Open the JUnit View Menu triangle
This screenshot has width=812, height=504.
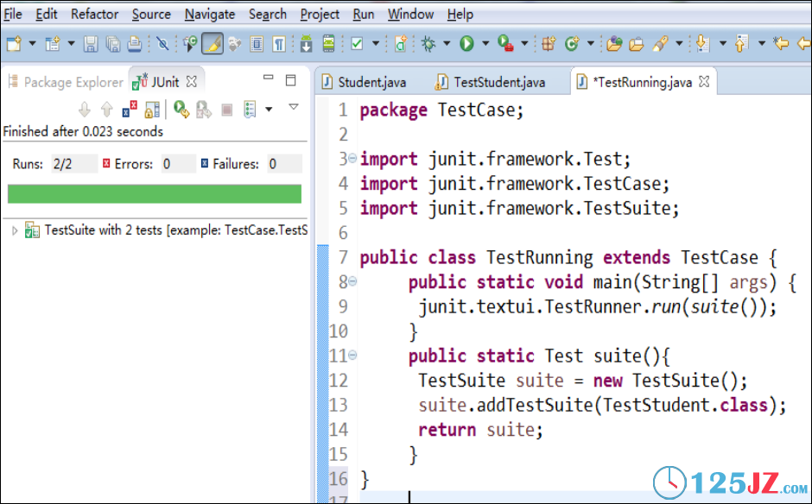click(294, 107)
